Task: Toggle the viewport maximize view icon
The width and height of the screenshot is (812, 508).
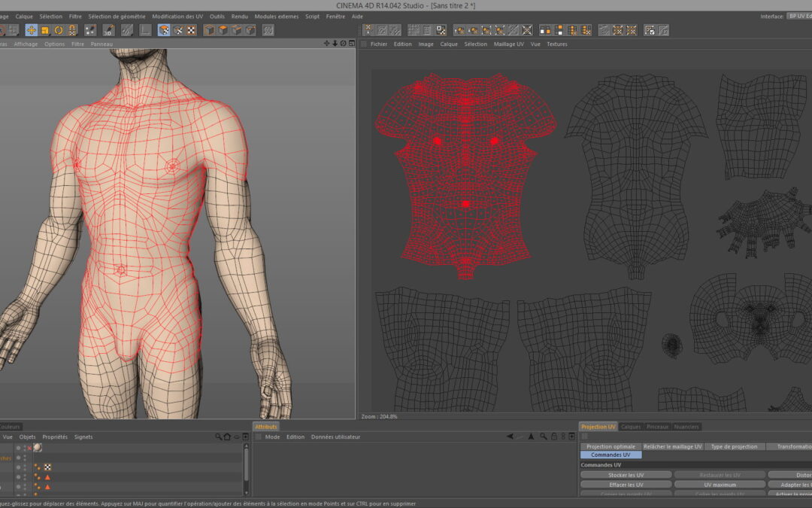Action: [x=351, y=44]
